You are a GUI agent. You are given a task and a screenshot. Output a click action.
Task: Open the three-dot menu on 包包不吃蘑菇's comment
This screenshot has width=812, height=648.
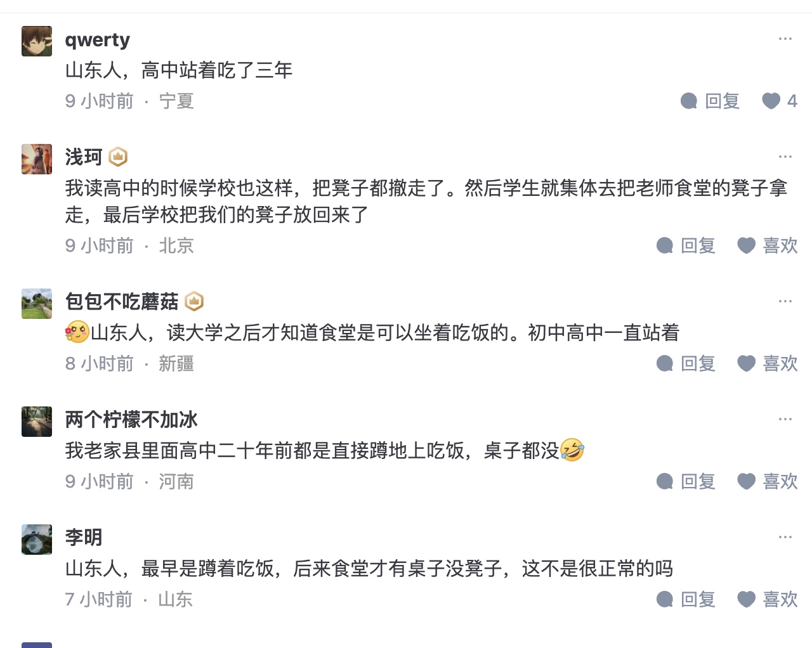[785, 301]
